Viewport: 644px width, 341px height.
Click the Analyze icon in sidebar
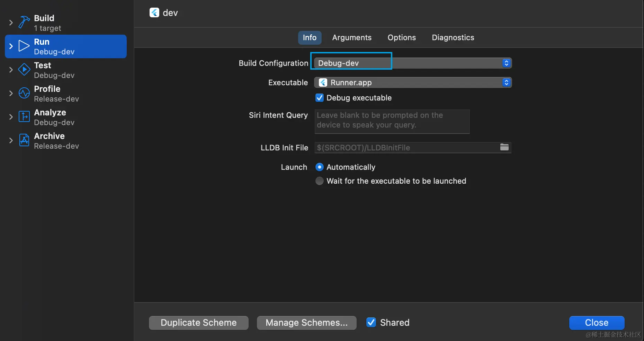pos(24,116)
